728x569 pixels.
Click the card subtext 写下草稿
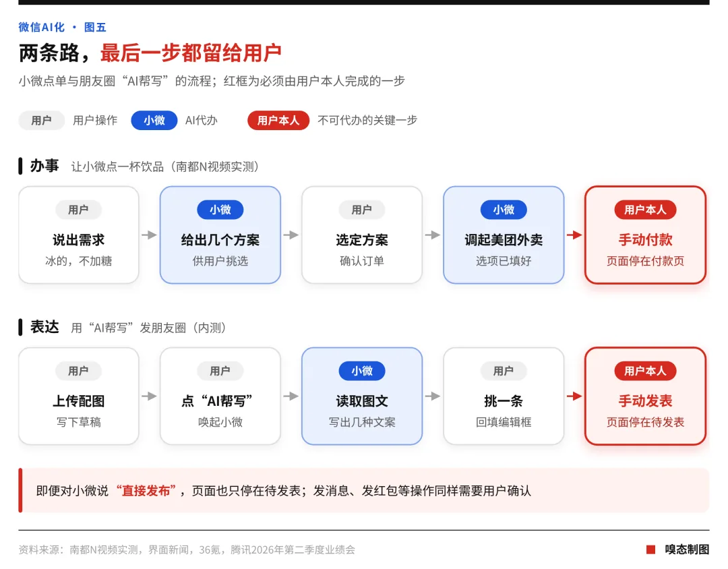(78, 422)
